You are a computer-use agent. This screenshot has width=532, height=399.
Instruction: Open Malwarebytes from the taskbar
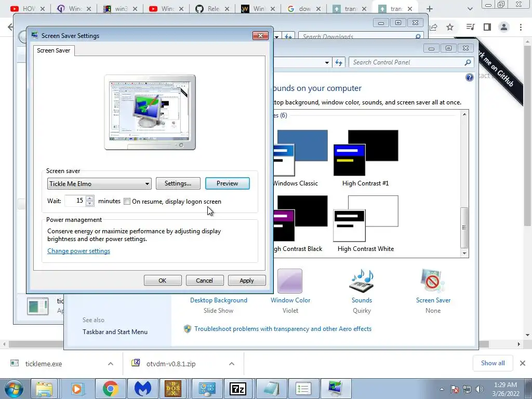(x=142, y=389)
